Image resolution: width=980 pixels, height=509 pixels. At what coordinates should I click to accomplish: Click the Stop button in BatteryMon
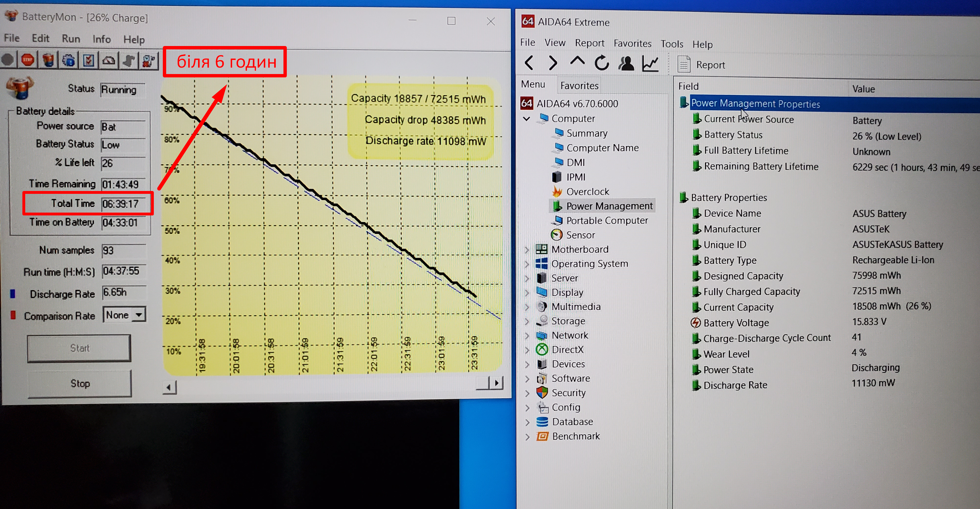point(79,384)
